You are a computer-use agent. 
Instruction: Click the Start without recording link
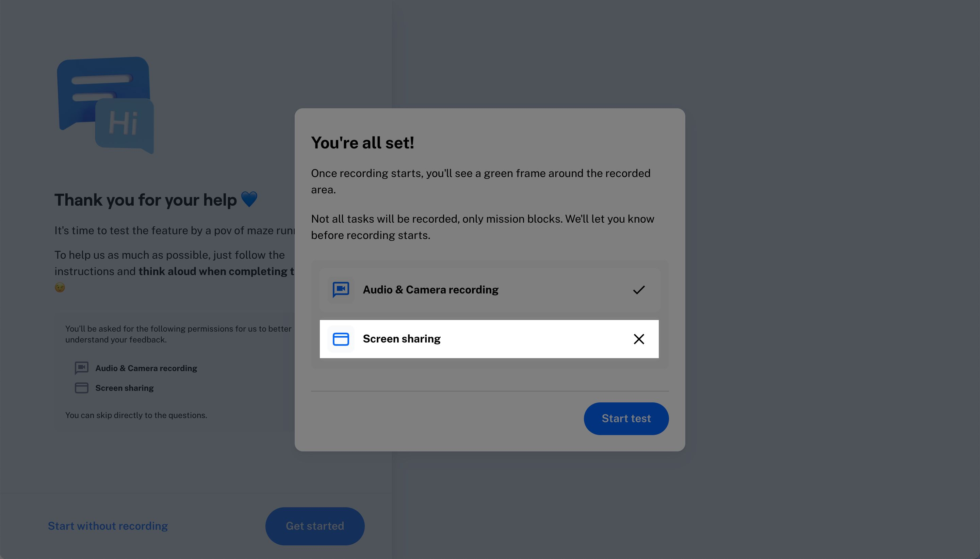click(x=108, y=526)
